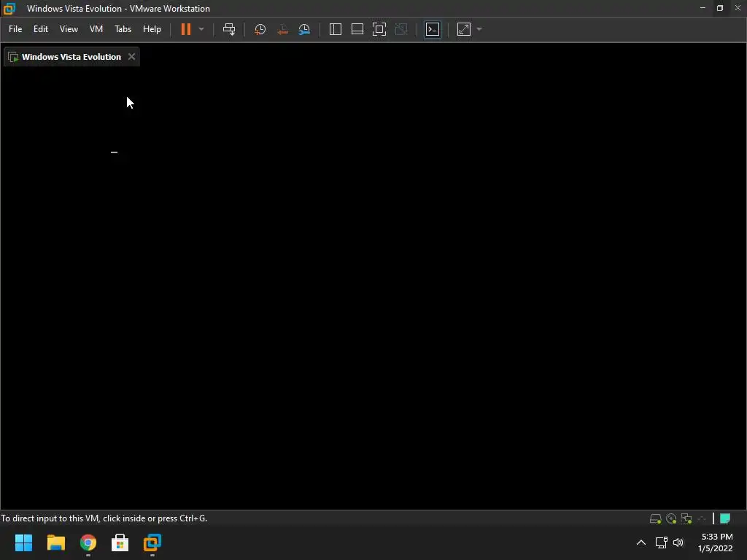
Task: Click the CD/DVD drive status icon
Action: click(x=671, y=518)
